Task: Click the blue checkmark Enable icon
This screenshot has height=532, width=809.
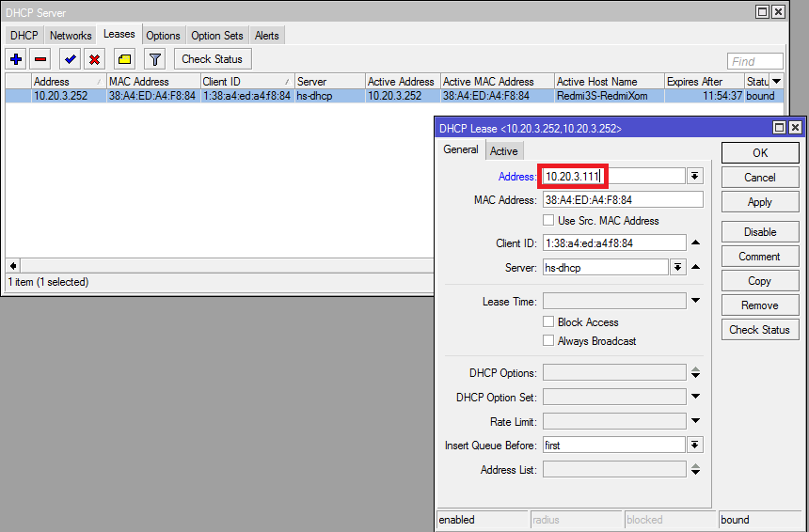Action: point(70,59)
